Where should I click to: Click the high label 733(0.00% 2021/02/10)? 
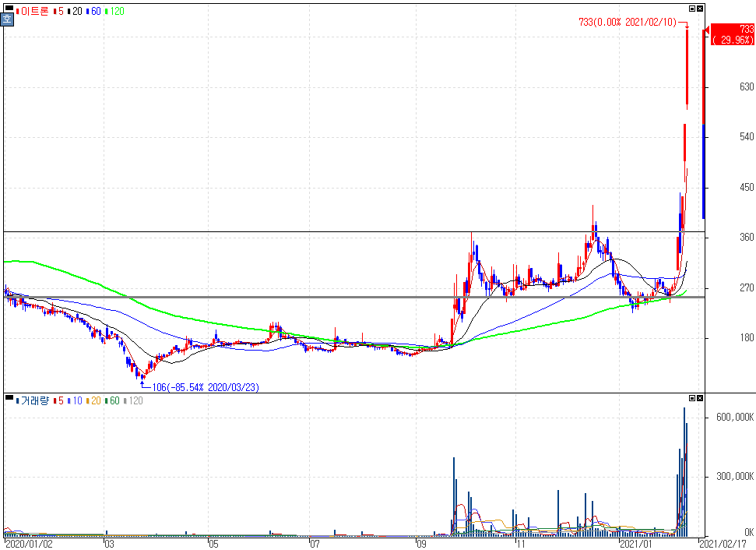[x=628, y=22]
